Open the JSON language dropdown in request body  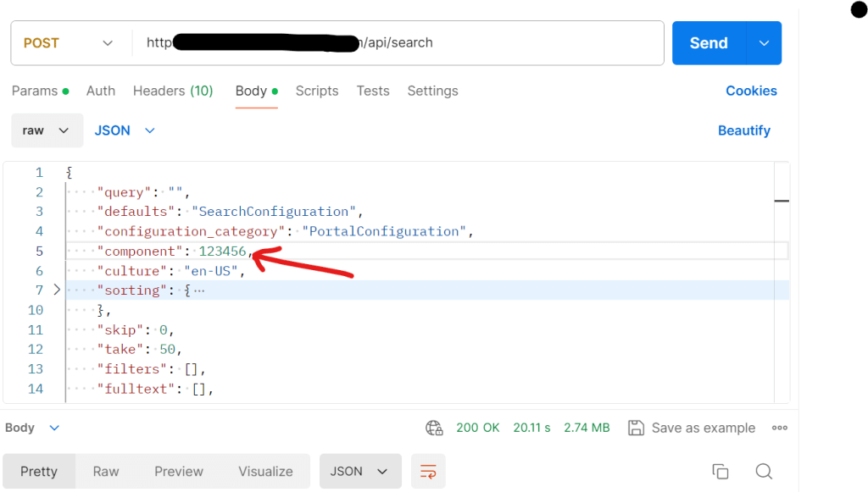click(125, 130)
